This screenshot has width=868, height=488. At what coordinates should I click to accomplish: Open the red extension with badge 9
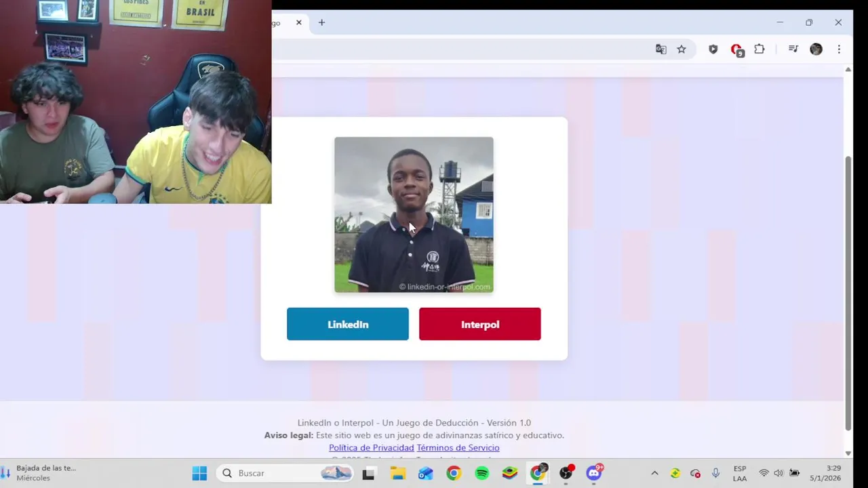pos(736,49)
